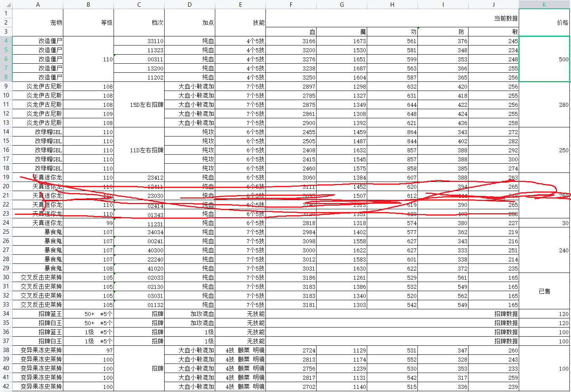This screenshot has width=571, height=392.
Task: Click the merged price cell 250
Action: coord(544,150)
